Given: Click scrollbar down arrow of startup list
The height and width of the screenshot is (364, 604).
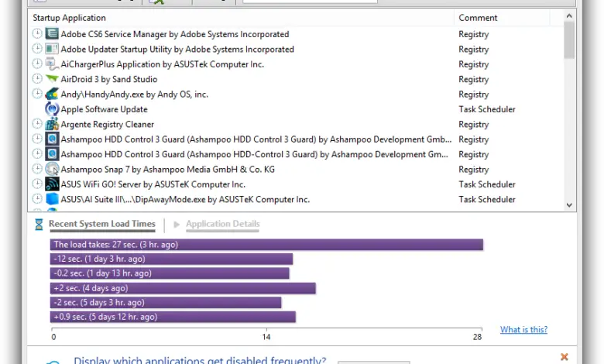Looking at the screenshot, I should pos(569,205).
